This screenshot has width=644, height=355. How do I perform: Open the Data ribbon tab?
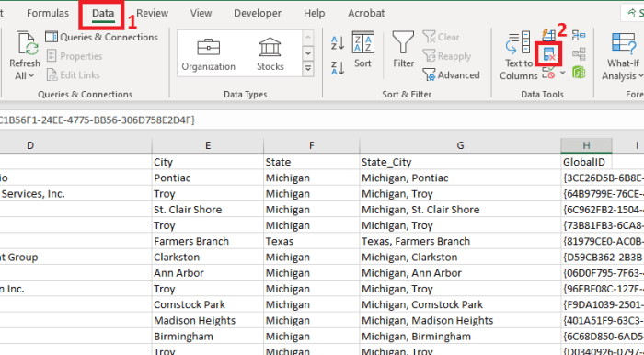tap(103, 14)
